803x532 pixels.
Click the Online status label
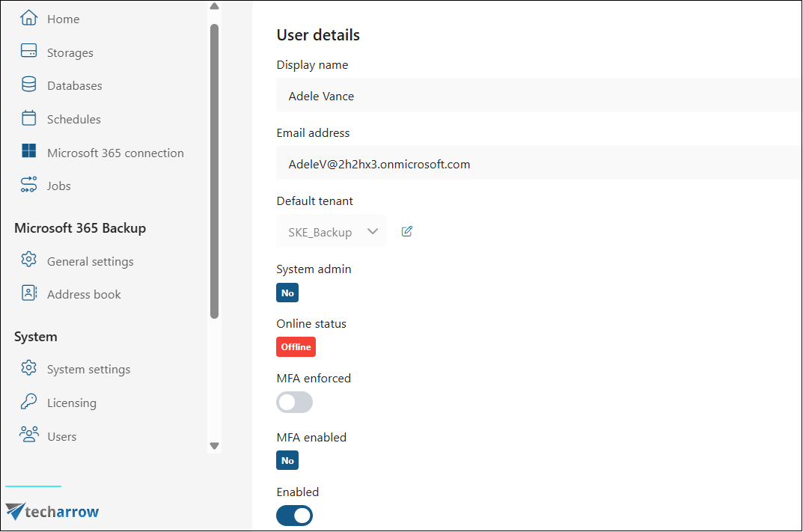tap(311, 323)
